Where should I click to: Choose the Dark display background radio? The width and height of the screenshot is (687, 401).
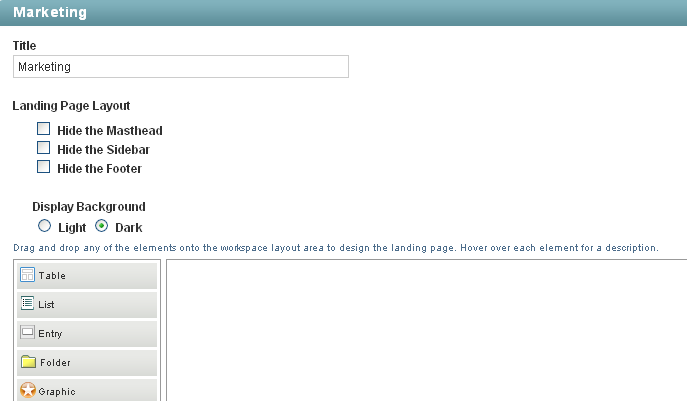point(101,226)
